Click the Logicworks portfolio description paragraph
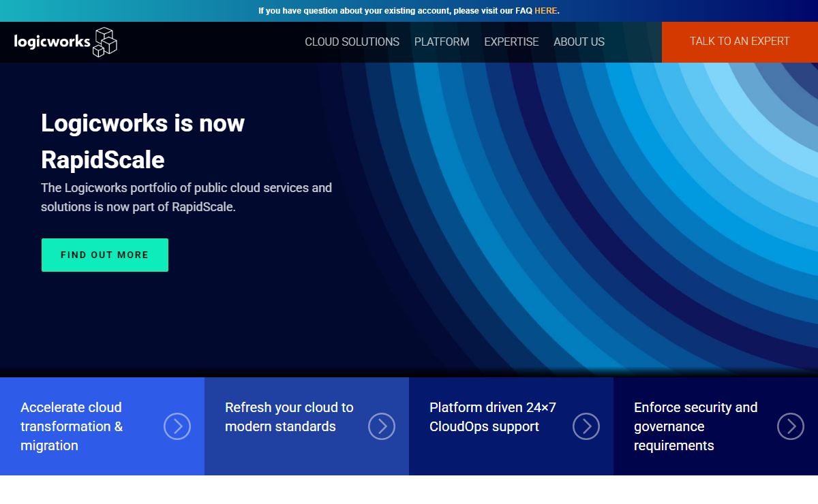This screenshot has width=818, height=504. [186, 197]
